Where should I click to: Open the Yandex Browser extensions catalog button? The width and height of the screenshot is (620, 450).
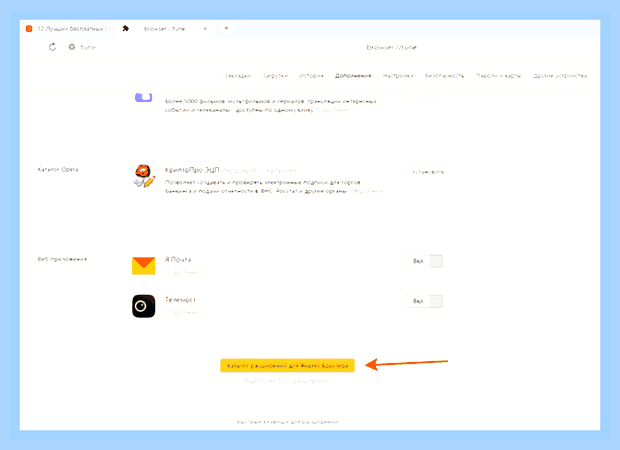pos(287,365)
